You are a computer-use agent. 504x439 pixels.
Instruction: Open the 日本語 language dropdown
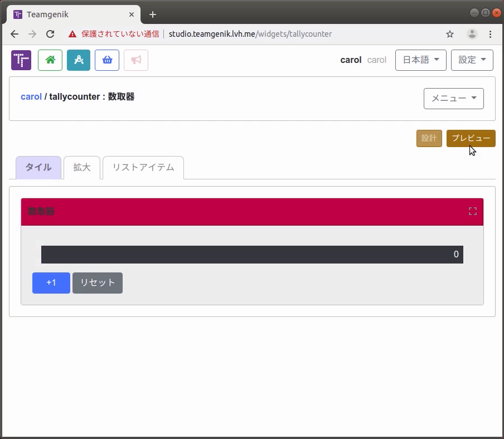[x=421, y=60]
